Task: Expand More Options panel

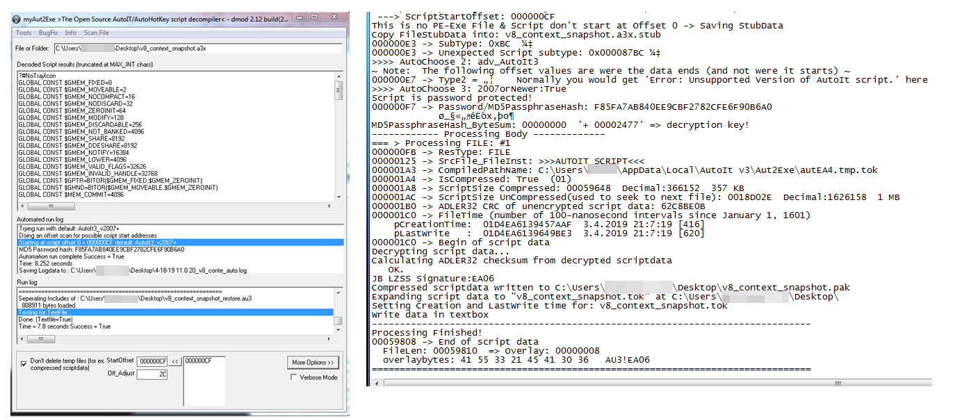Action: pos(313,363)
